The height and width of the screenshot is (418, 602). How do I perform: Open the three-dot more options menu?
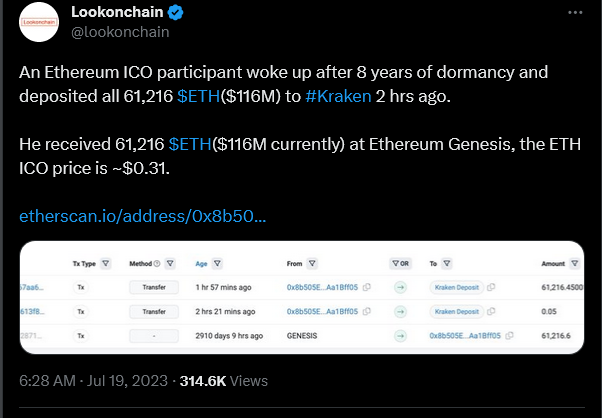tap(575, 13)
